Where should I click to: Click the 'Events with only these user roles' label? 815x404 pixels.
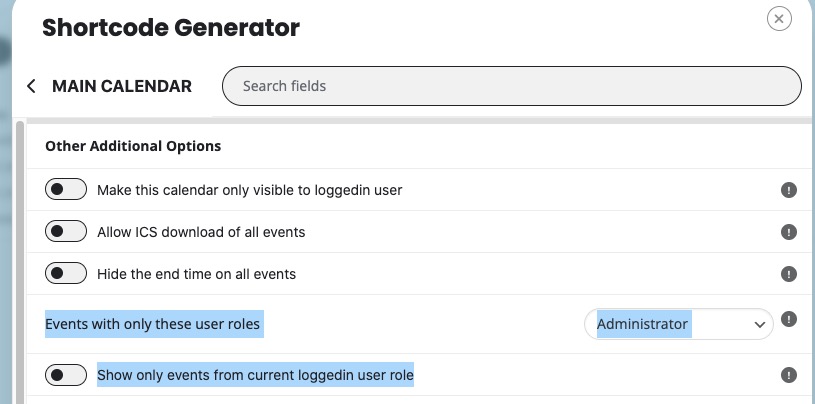(x=152, y=324)
